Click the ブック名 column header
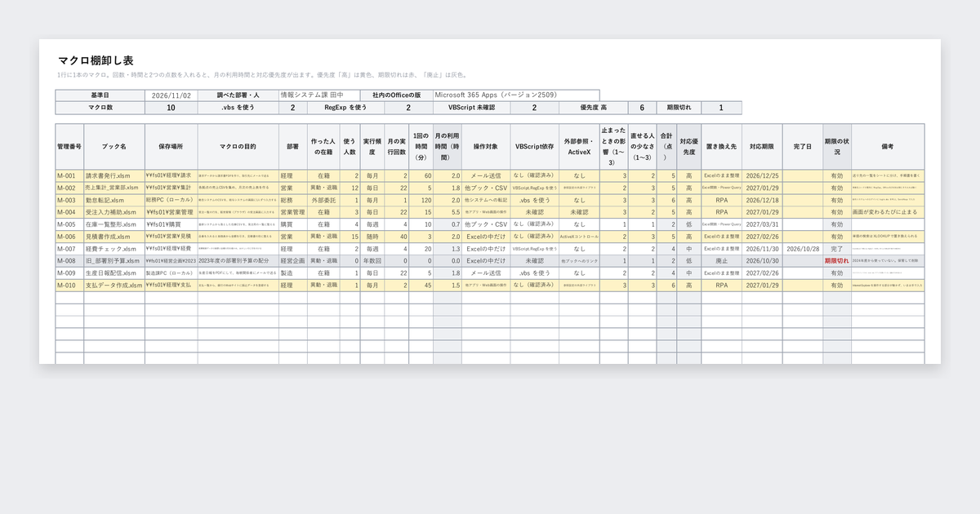980x514 pixels. (114, 147)
